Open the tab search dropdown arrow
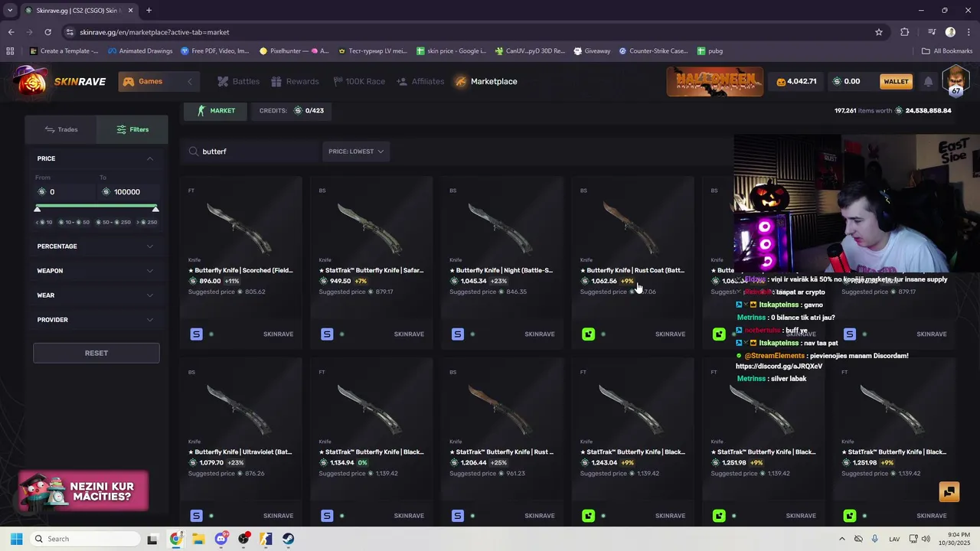980x551 pixels. (10, 11)
